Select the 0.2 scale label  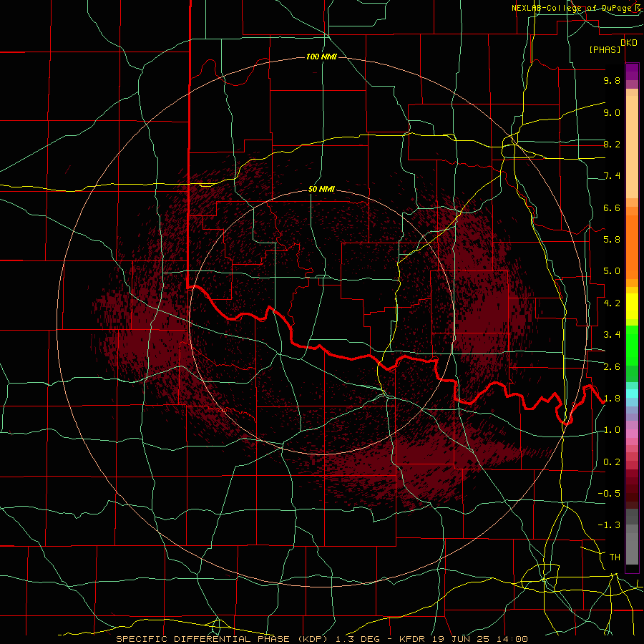[612, 462]
